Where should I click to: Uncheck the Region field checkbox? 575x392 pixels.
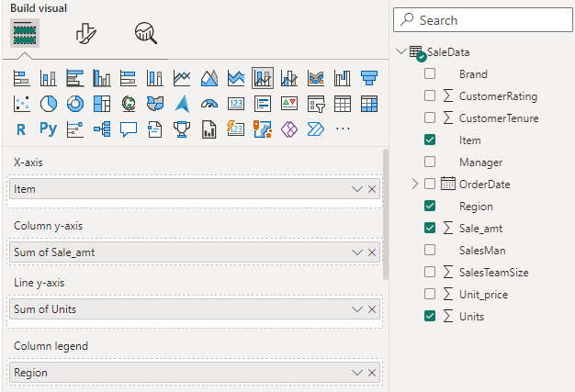click(x=430, y=207)
